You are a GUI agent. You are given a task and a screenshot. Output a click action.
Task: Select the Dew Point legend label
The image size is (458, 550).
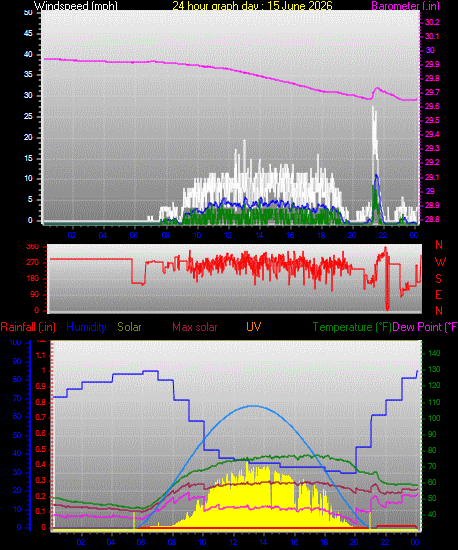[x=425, y=327]
